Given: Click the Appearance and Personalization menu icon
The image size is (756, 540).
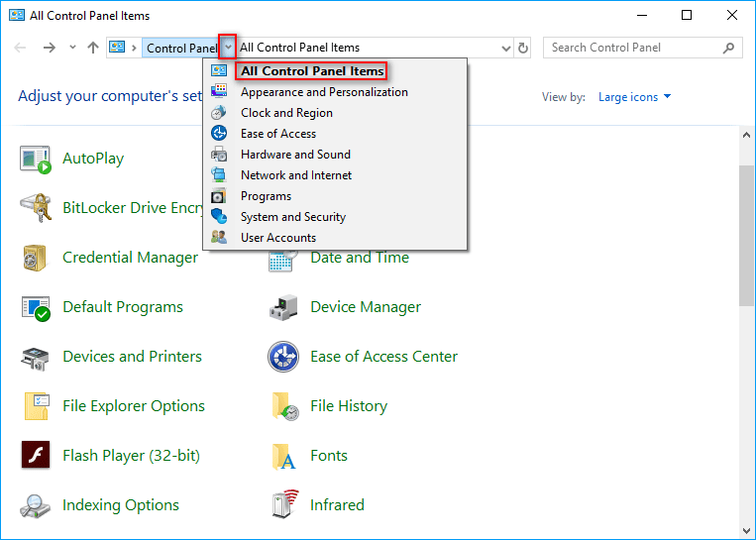Looking at the screenshot, I should coord(219,91).
